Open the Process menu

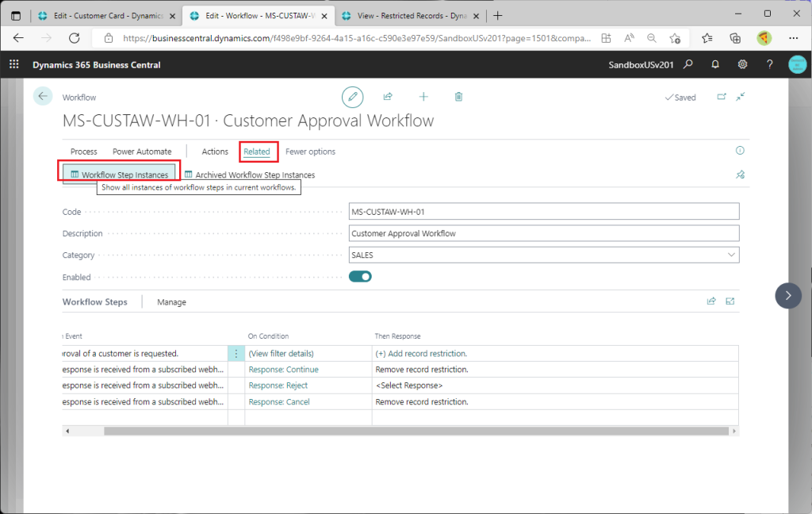tap(83, 152)
